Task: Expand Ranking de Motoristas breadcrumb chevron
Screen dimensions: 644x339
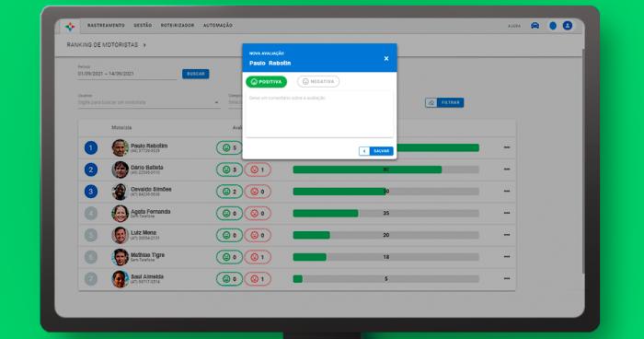Action: point(144,45)
